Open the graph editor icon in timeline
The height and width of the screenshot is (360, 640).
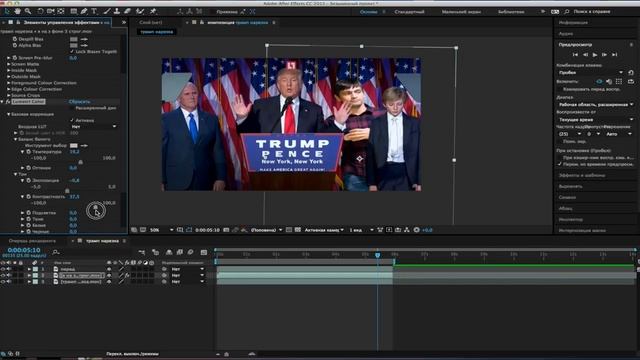pos(204,252)
